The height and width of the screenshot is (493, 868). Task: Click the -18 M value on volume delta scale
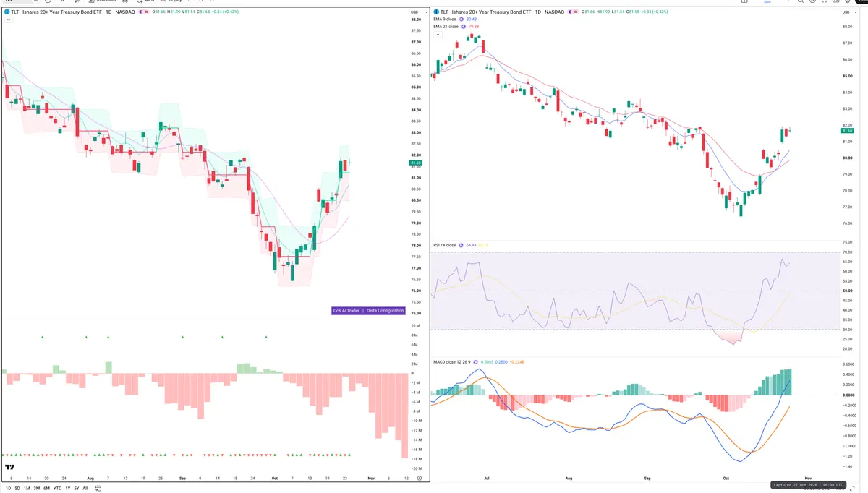click(416, 458)
